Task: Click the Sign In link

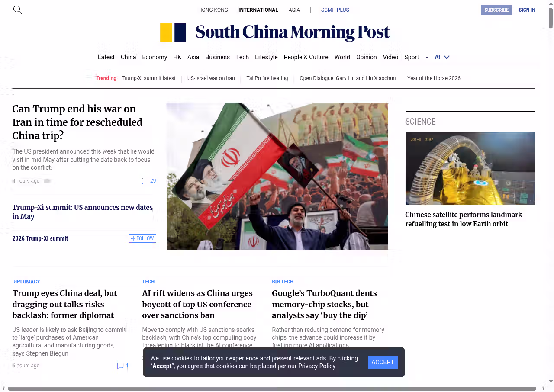Action: (527, 10)
